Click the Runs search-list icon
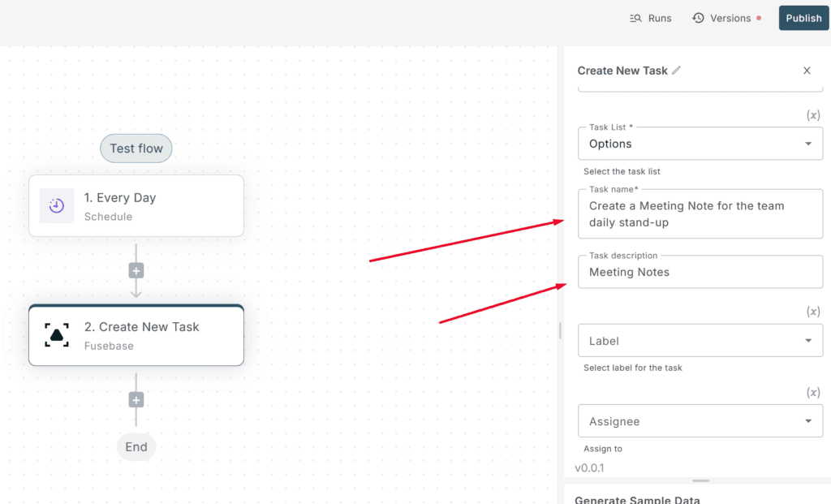 click(635, 18)
